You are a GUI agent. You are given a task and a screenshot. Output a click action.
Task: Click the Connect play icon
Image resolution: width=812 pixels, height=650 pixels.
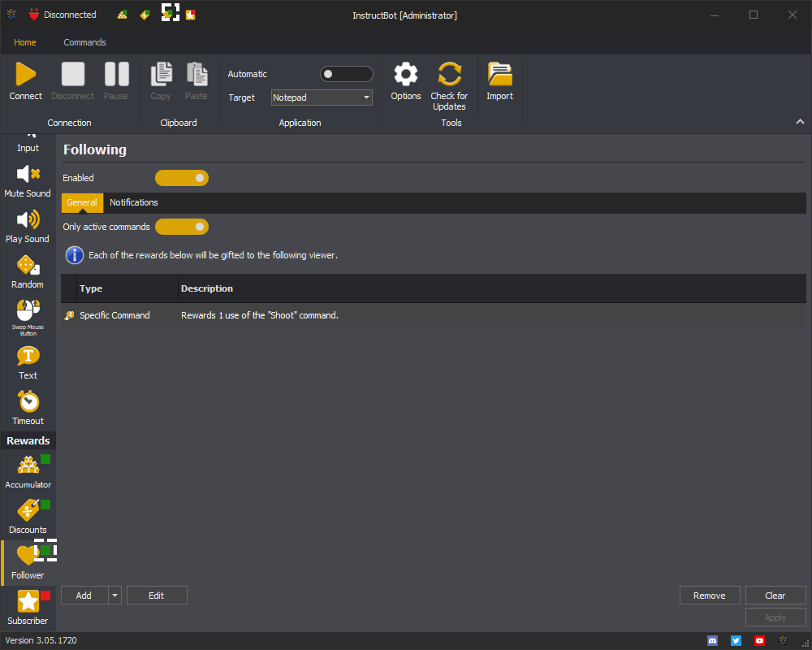click(x=25, y=74)
